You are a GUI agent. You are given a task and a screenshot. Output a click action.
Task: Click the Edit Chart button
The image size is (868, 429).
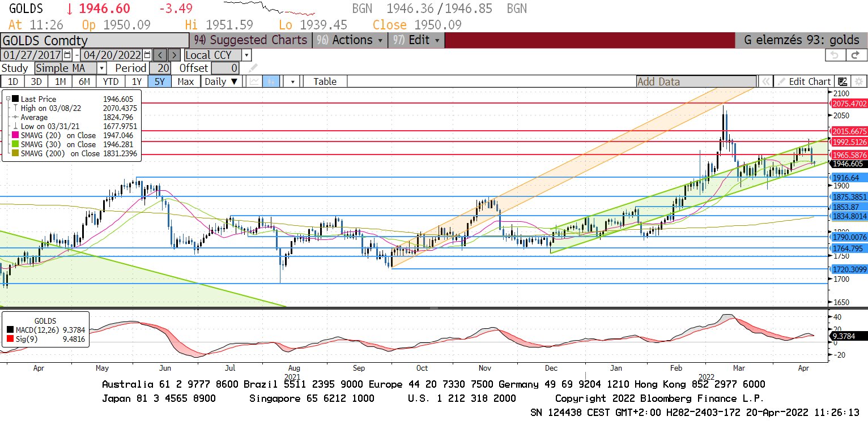(804, 81)
